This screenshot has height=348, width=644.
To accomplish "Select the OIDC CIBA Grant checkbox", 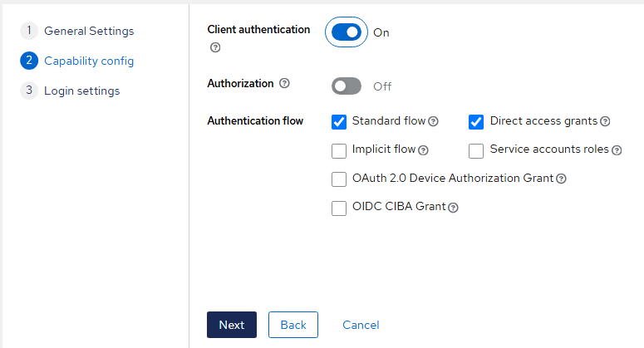I will click(x=339, y=208).
